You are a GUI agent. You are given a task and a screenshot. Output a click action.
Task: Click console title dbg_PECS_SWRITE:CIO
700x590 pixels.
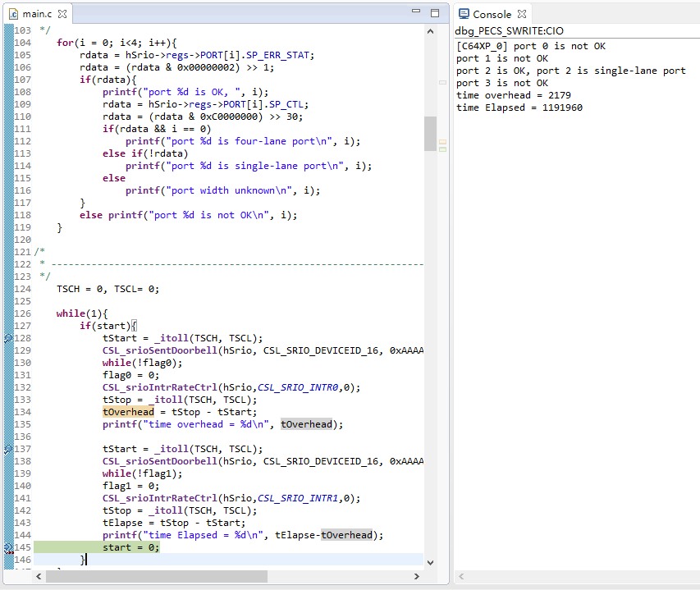pyautogui.click(x=509, y=31)
